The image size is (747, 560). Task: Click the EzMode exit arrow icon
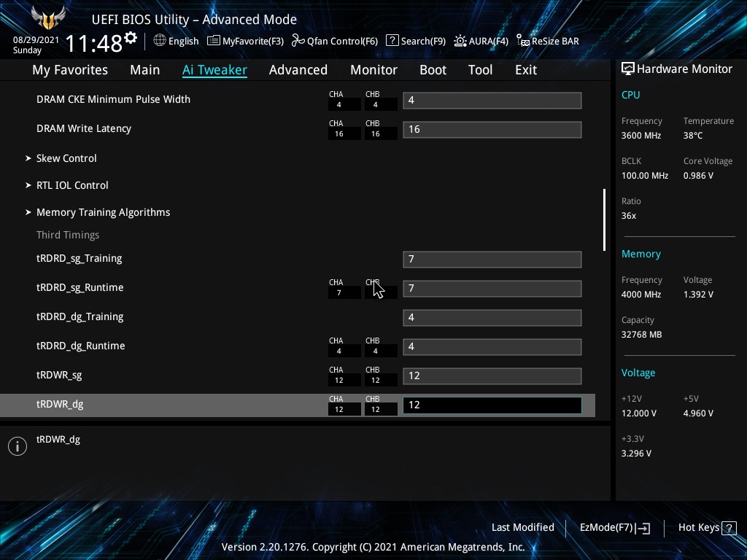click(x=643, y=528)
